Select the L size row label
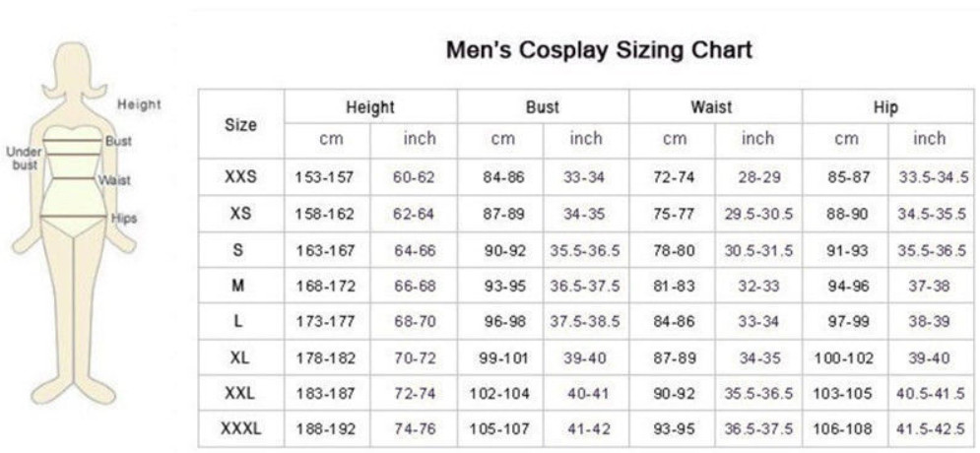The height and width of the screenshot is (453, 980). [x=239, y=322]
